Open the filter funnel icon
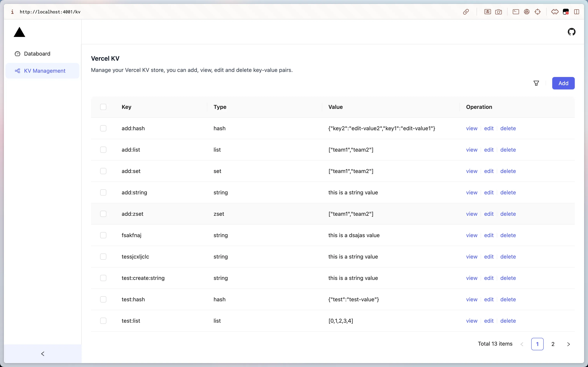588x367 pixels. [x=536, y=83]
